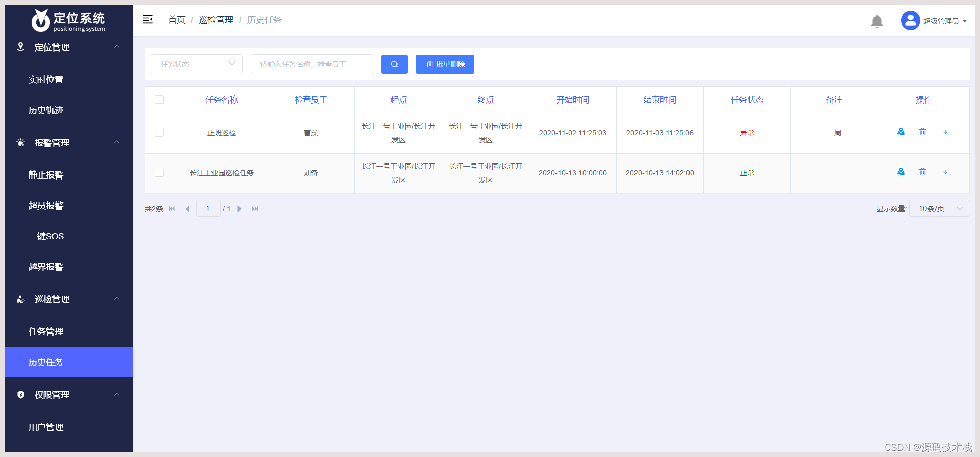Viewport: 980px width, 457px height.
Task: Click end time 2020-10-13 14:02:00
Action: (x=660, y=173)
